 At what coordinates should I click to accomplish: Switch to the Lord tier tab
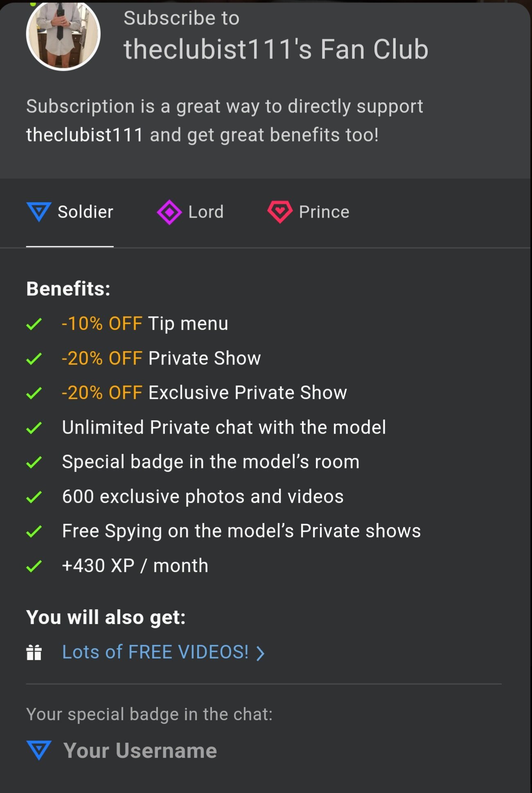[205, 212]
